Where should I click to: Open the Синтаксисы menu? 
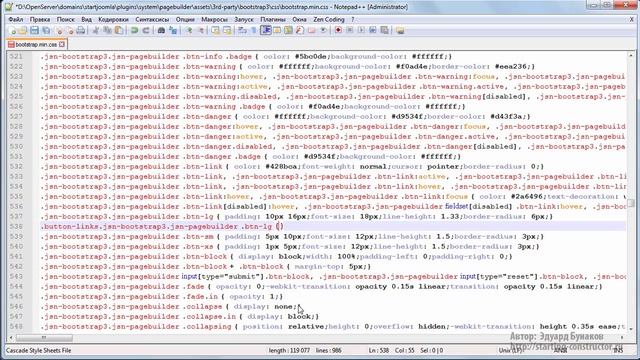tap(152, 19)
